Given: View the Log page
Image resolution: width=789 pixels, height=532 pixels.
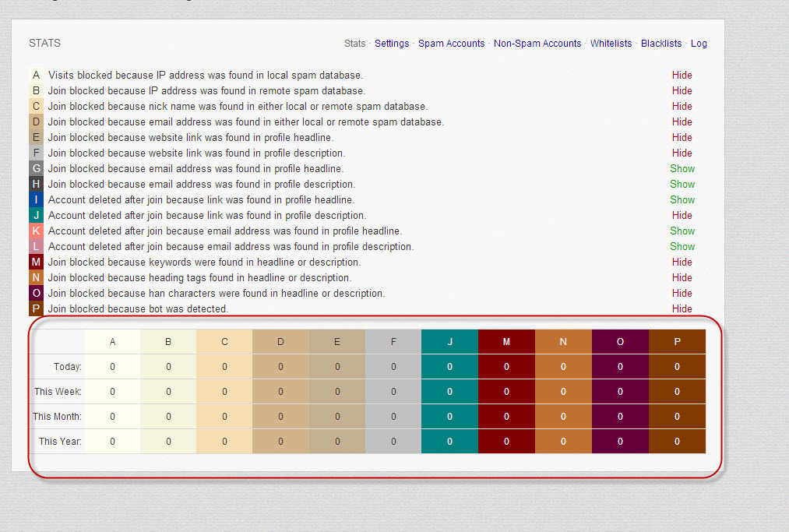Looking at the screenshot, I should point(699,44).
